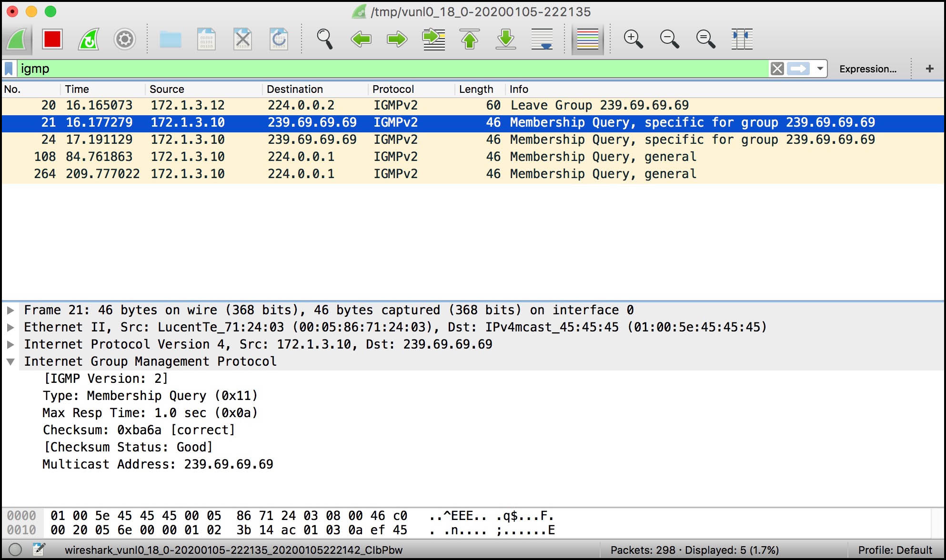
Task: Add a filter button with plus icon
Action: 929,69
